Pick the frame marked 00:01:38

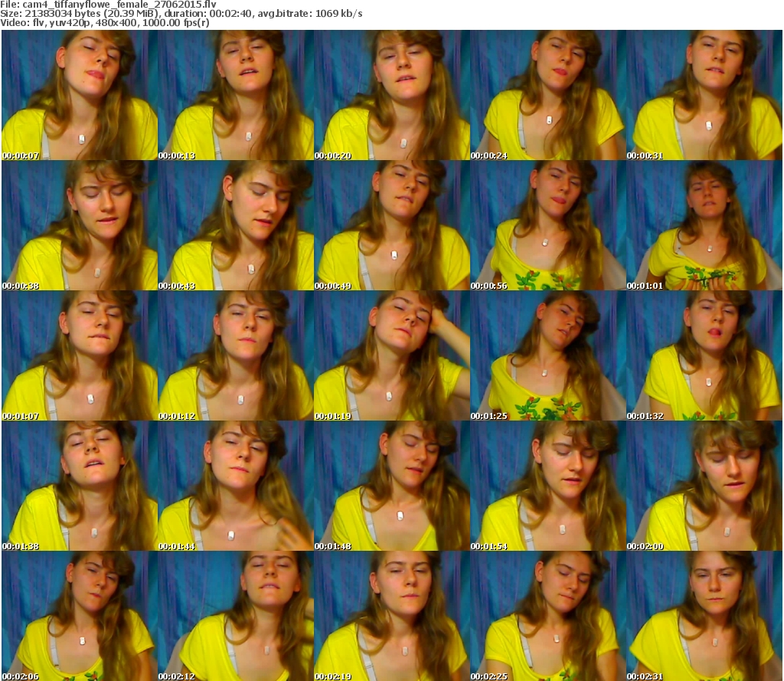(80, 486)
